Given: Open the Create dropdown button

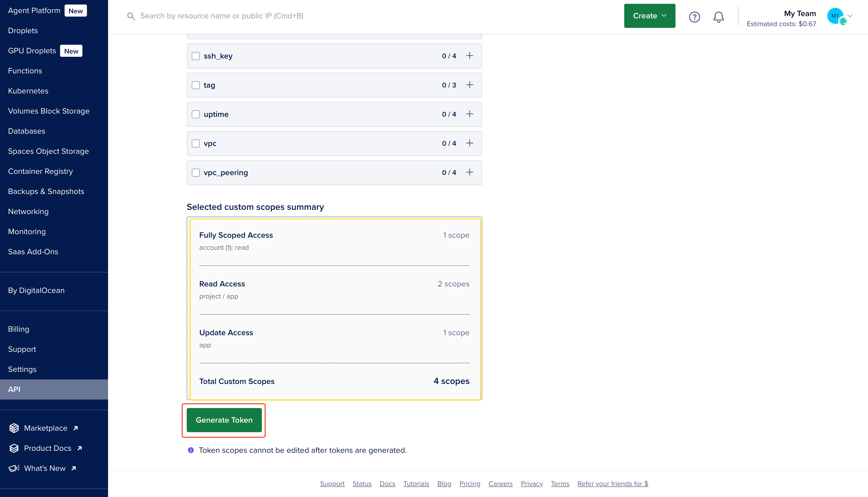Looking at the screenshot, I should pos(650,16).
